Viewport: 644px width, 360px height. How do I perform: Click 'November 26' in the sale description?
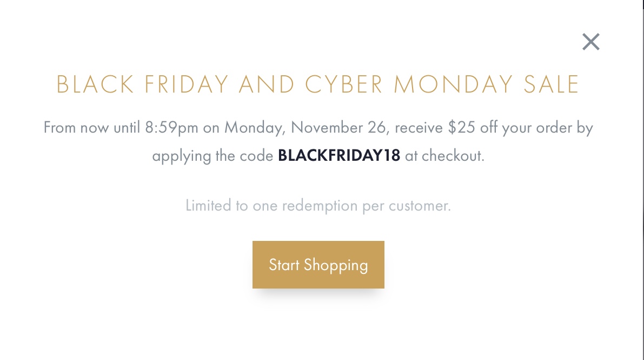point(338,128)
